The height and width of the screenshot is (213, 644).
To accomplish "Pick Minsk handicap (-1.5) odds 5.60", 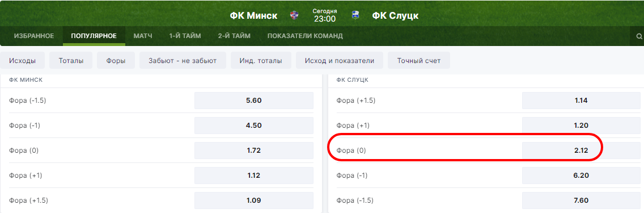I will click(254, 101).
